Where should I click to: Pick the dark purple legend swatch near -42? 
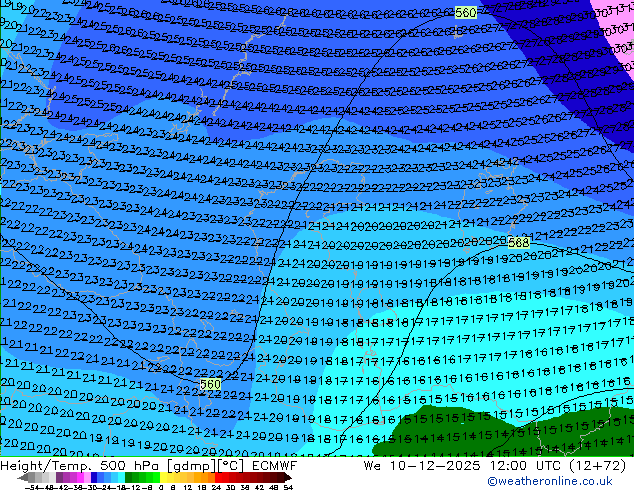pos(59,477)
